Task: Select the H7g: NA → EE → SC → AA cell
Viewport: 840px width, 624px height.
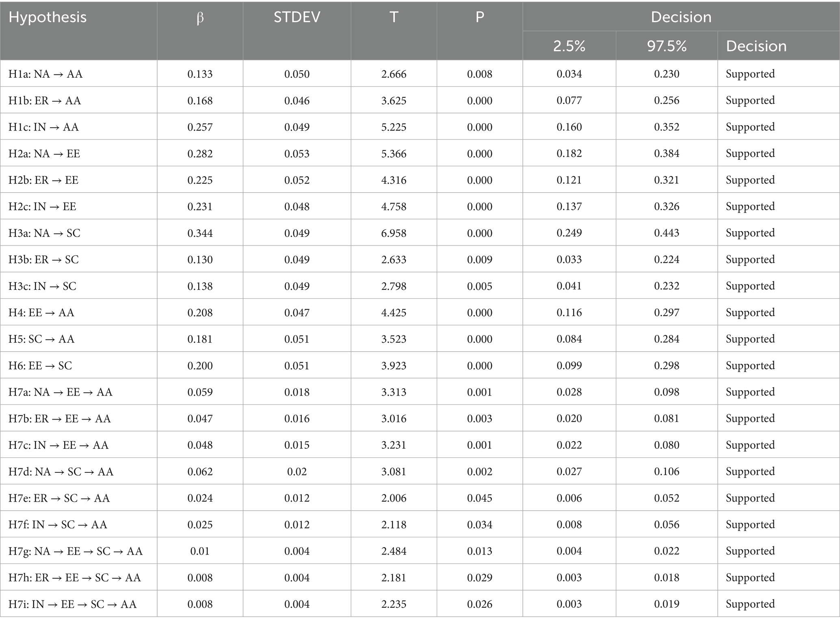Action: pos(76,551)
